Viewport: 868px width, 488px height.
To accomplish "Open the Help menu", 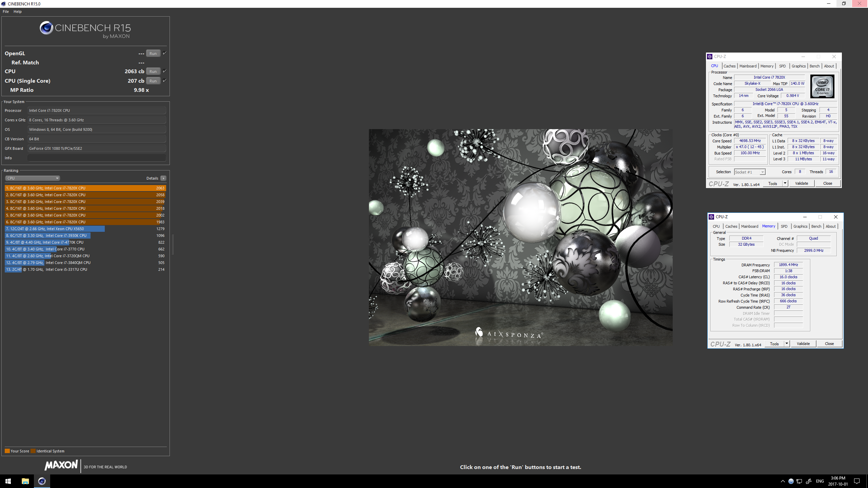I will click(18, 12).
